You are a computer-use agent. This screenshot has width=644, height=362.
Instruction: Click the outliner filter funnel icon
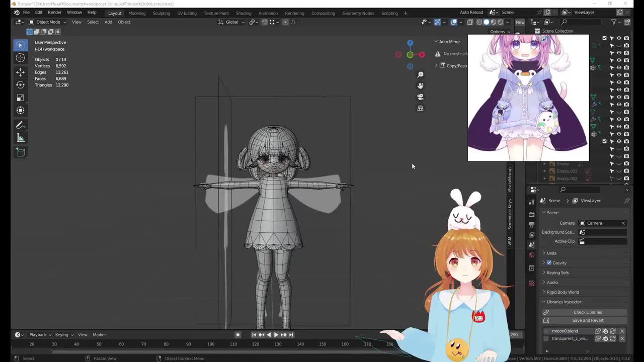tap(614, 22)
